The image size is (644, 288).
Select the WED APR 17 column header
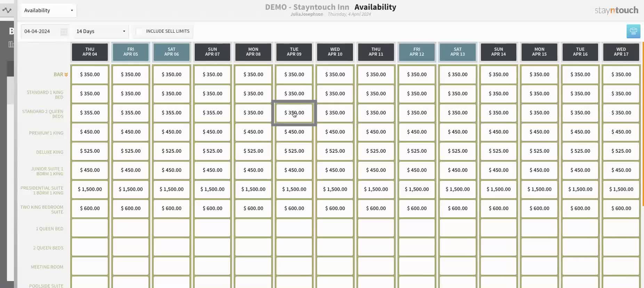pos(621,52)
